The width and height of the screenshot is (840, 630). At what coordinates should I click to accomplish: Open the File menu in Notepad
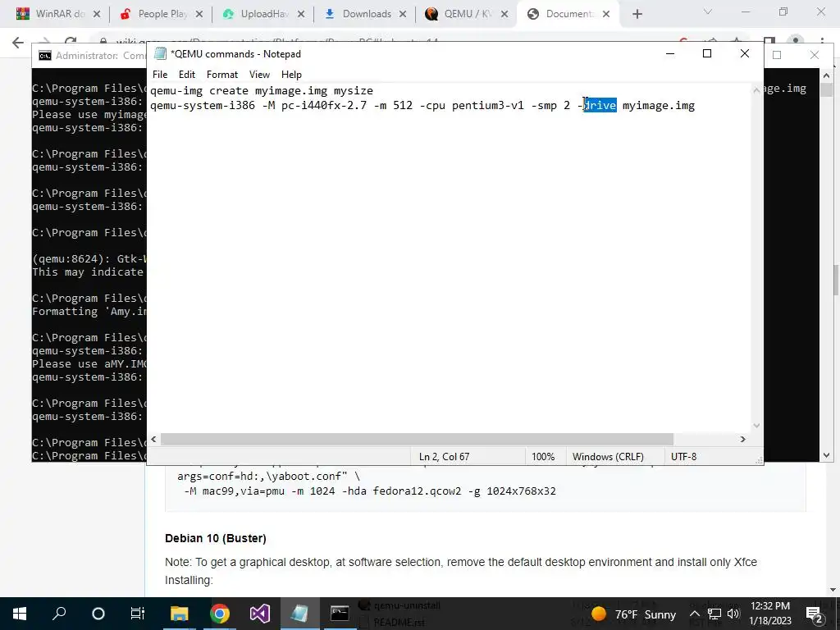coord(160,75)
